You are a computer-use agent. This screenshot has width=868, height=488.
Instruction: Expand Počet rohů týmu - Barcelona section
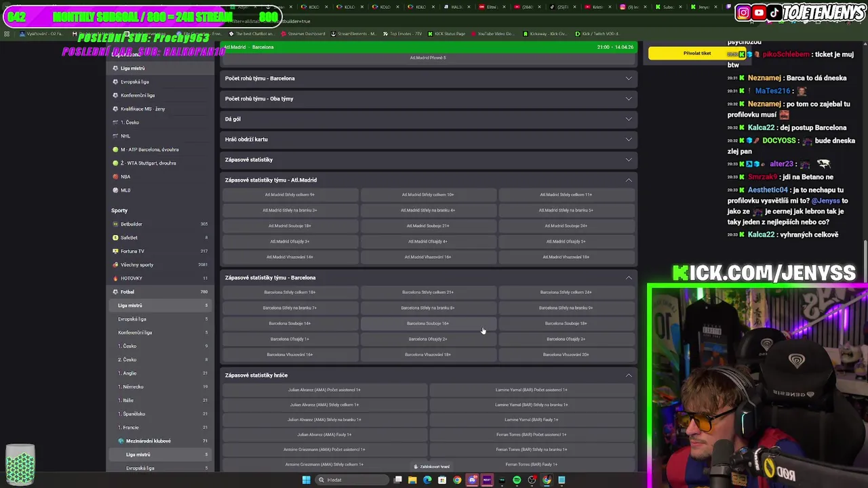pos(429,79)
